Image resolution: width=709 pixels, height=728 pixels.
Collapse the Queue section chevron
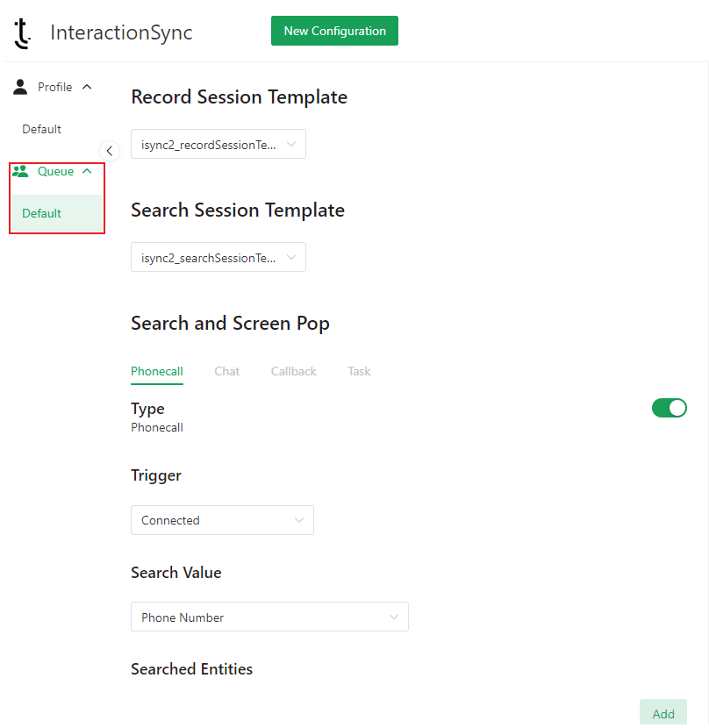87,171
